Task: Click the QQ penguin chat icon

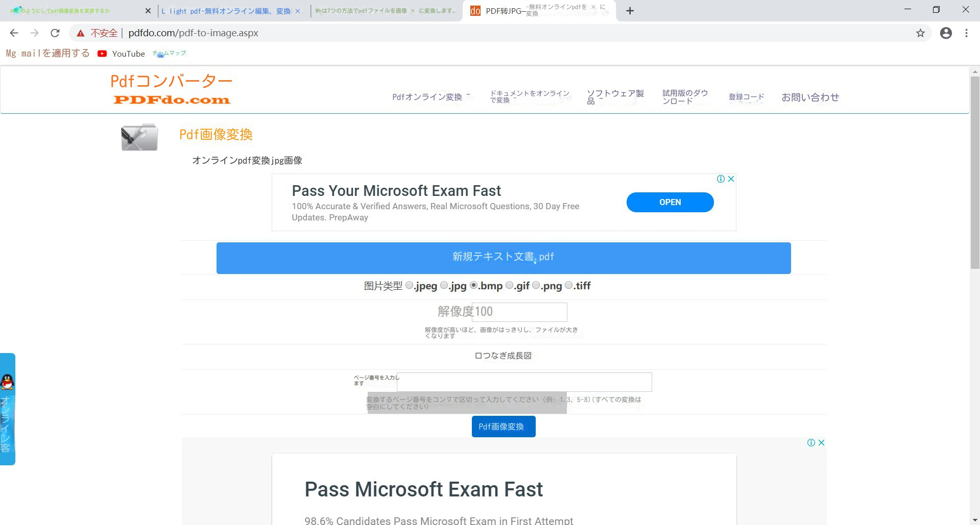Action: click(7, 382)
